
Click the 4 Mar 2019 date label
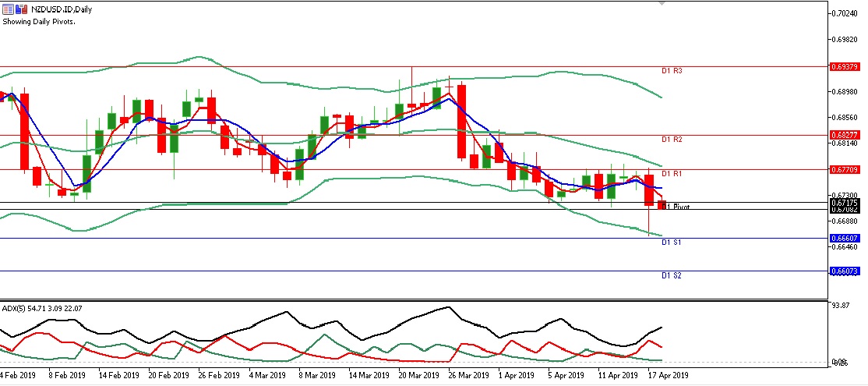(267, 375)
